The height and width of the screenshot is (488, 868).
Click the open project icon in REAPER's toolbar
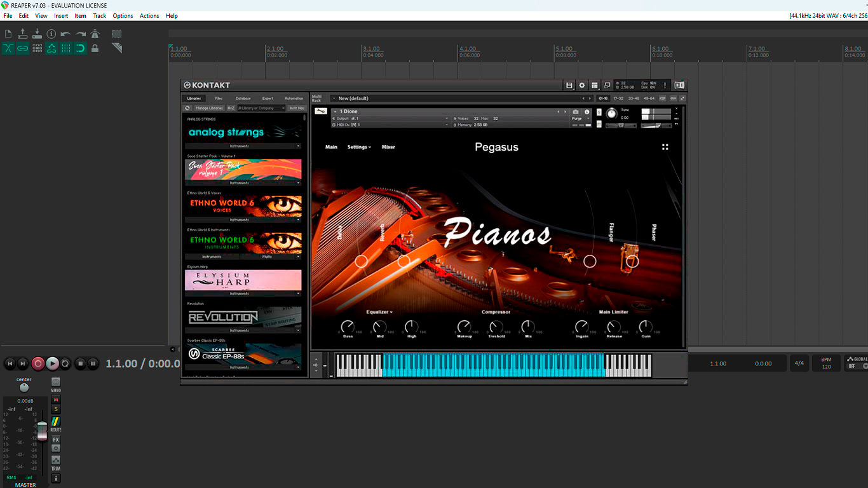(23, 34)
